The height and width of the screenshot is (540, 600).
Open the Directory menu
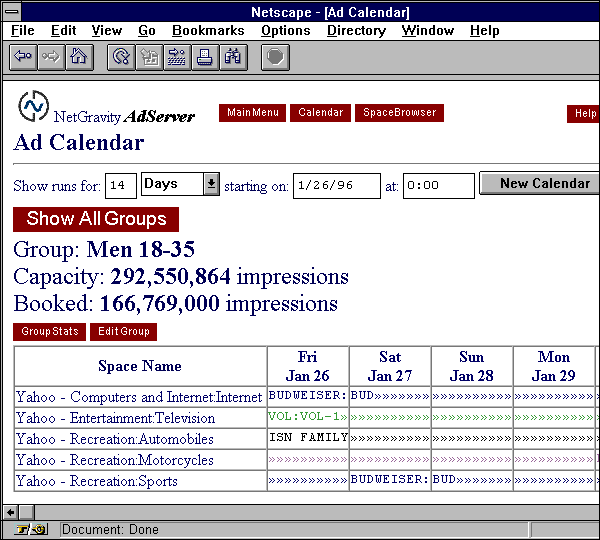[x=356, y=31]
